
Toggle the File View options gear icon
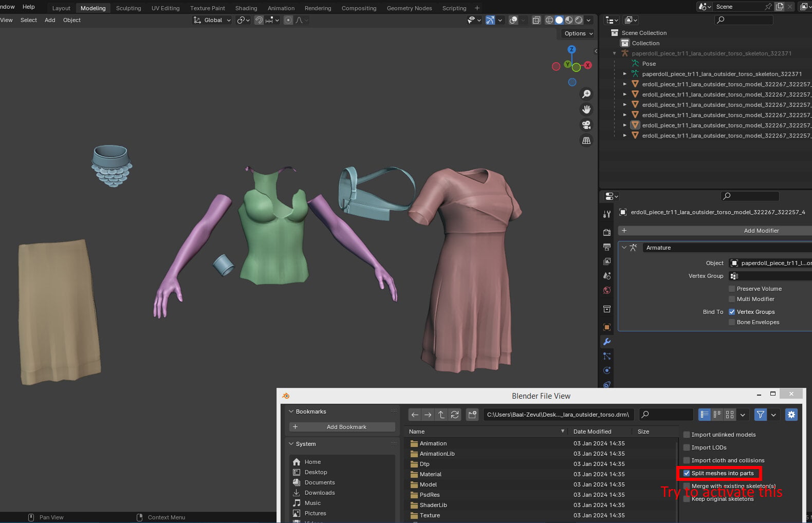point(791,415)
